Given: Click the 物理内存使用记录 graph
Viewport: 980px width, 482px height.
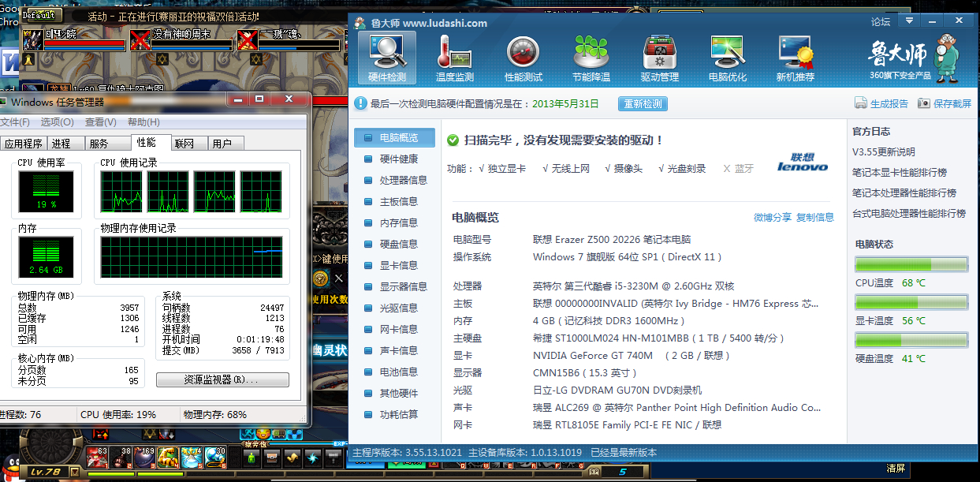Looking at the screenshot, I should [192, 256].
